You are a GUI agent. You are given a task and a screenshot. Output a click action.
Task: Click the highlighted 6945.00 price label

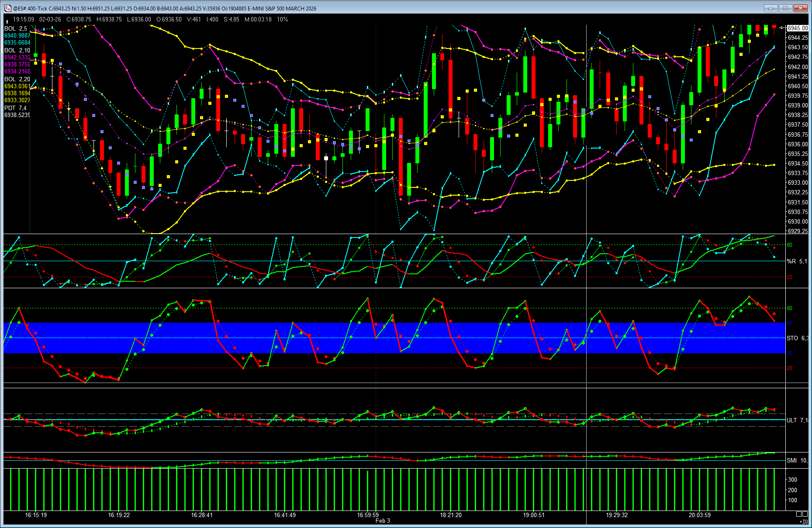798,28
